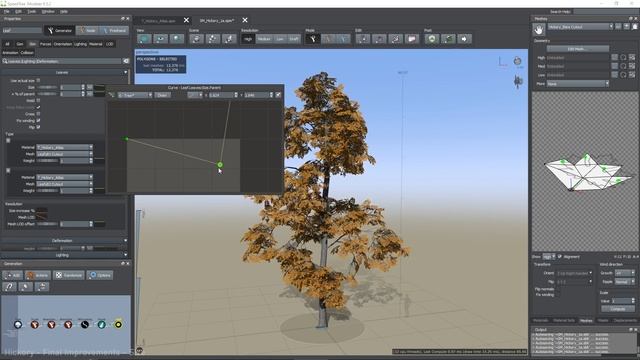Click the first Edit group icon

[363, 39]
